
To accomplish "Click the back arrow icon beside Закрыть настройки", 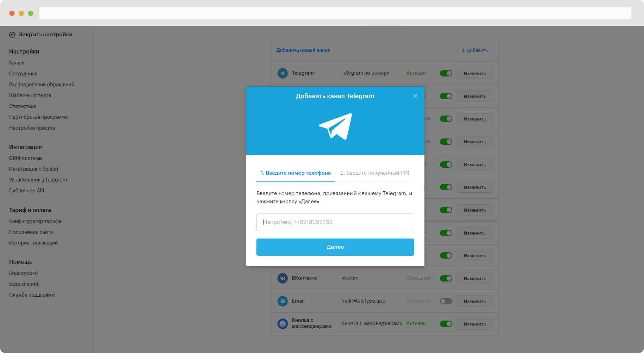I will click(12, 35).
